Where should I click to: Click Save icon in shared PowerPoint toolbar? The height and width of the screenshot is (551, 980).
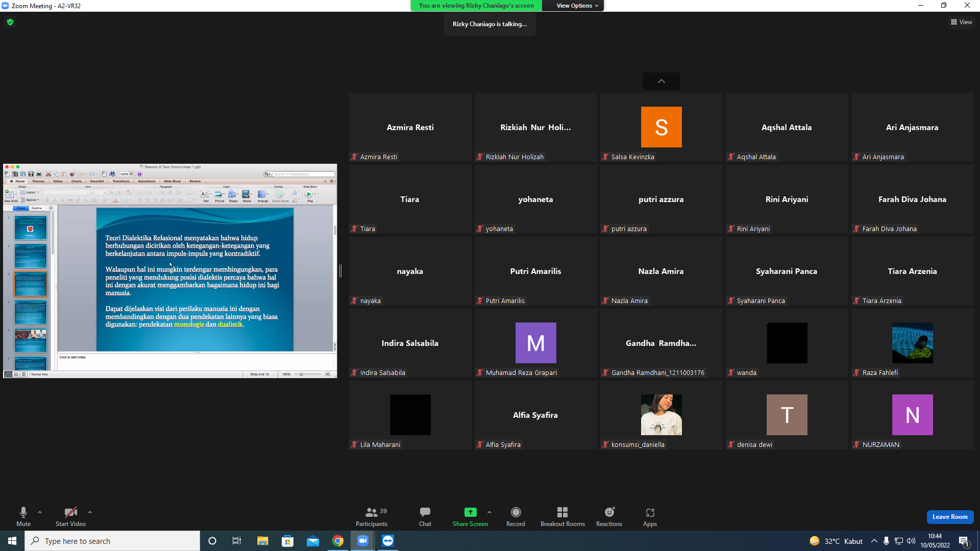coord(31,174)
